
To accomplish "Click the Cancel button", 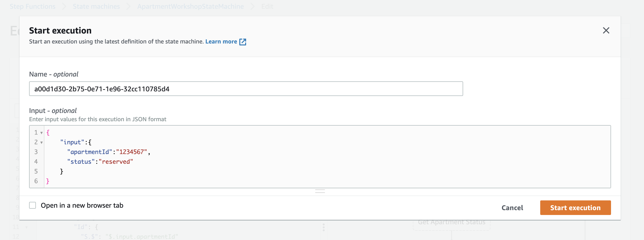I will point(512,208).
